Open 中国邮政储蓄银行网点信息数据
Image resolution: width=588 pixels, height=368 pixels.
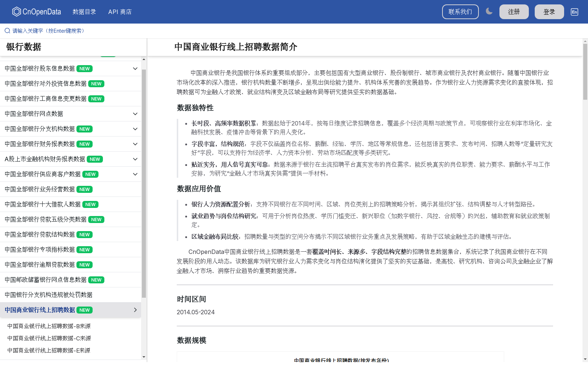(71, 280)
